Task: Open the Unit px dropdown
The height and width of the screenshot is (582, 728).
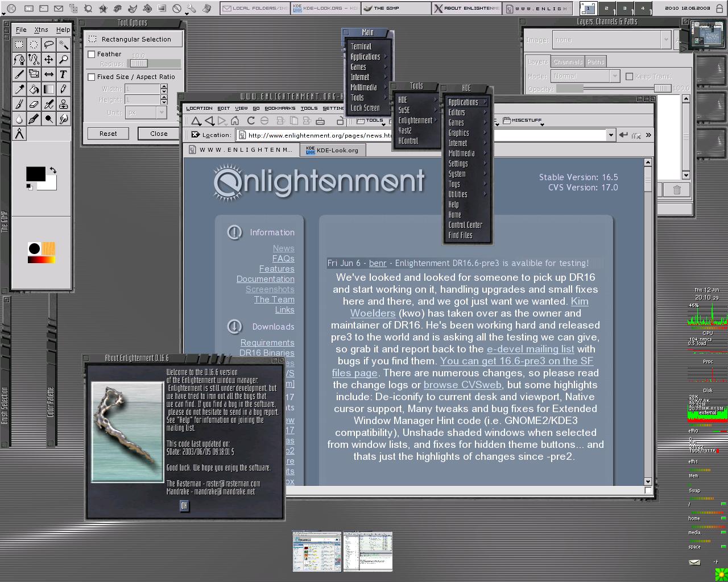Action: [x=146, y=113]
